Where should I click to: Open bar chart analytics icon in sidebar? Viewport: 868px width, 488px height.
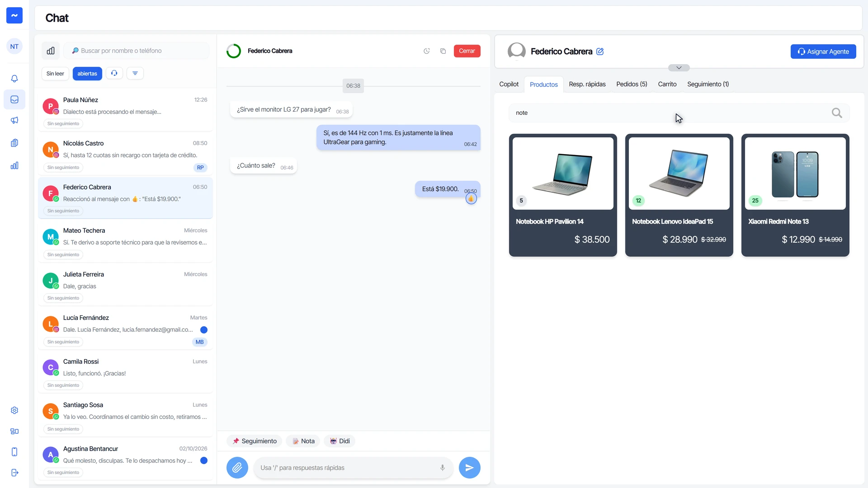(14, 165)
